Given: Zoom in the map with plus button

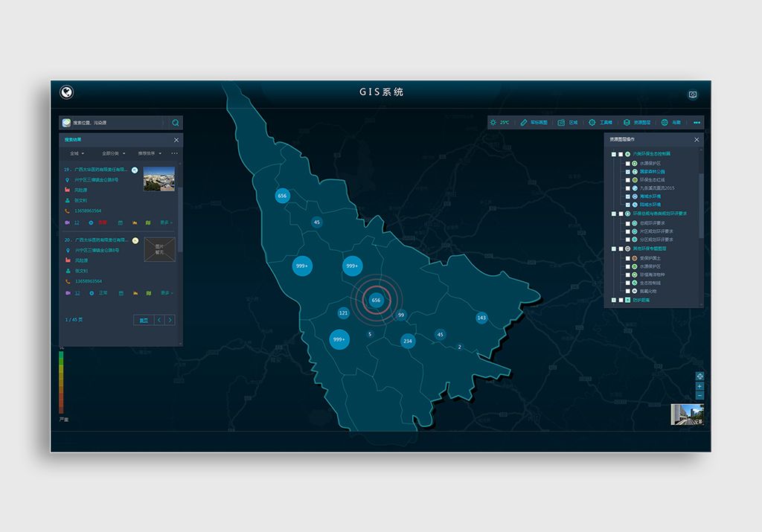Looking at the screenshot, I should click(x=699, y=386).
